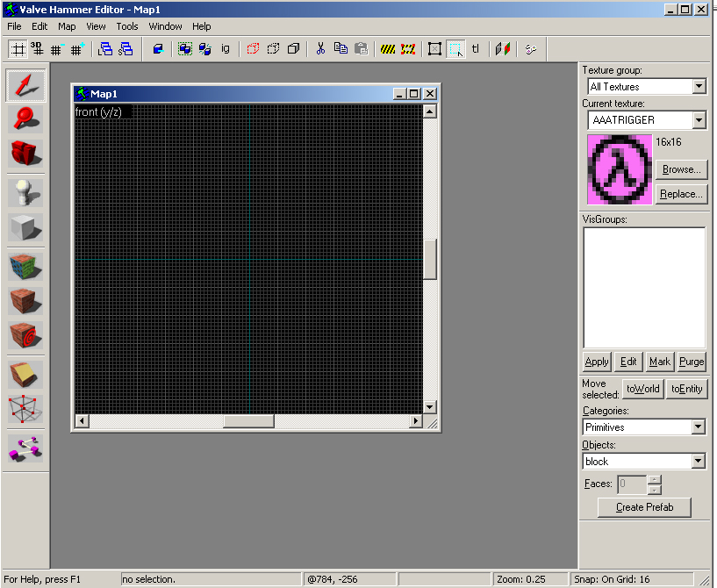Open the Texture group dropdown
The height and width of the screenshot is (588, 717).
pyautogui.click(x=699, y=86)
